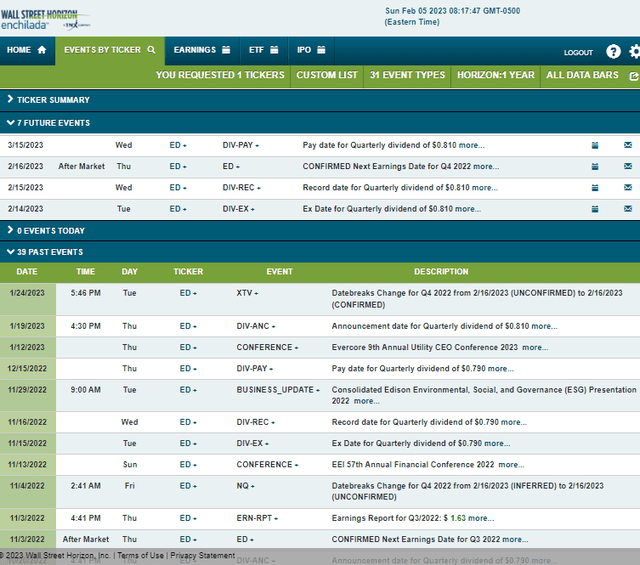The image size is (640, 565).
Task: Email the 2/14/2023 DIV-EX event
Action: 628,209
